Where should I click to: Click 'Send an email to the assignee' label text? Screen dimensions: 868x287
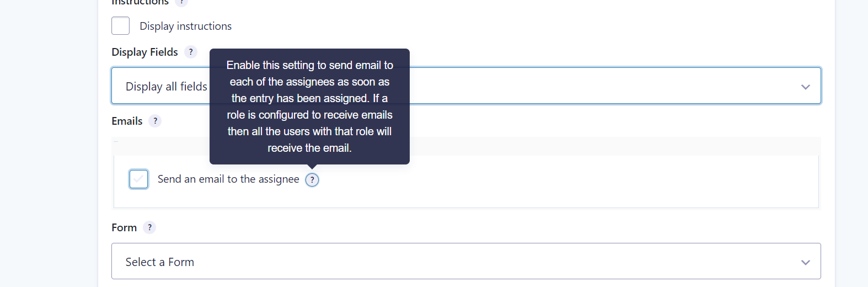point(228,179)
